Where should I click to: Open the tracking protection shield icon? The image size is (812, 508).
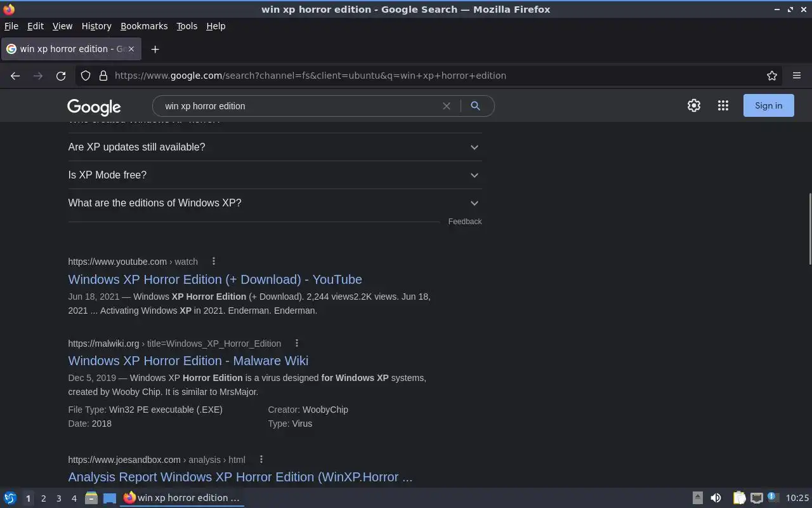(86, 76)
